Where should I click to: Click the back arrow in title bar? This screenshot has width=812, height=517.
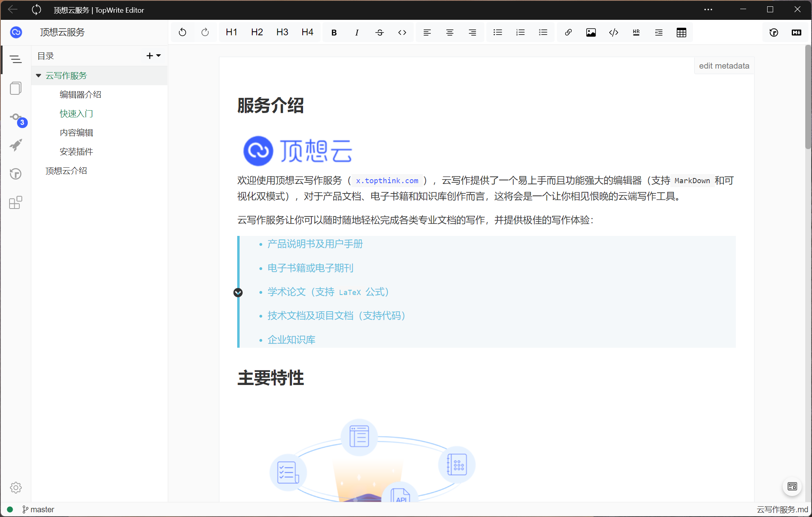point(13,10)
